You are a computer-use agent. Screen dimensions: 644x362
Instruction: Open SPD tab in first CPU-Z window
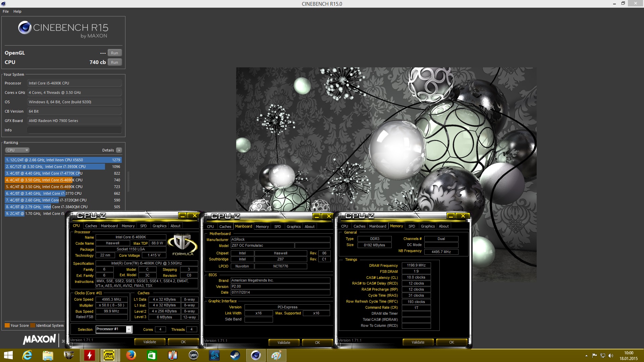click(144, 226)
